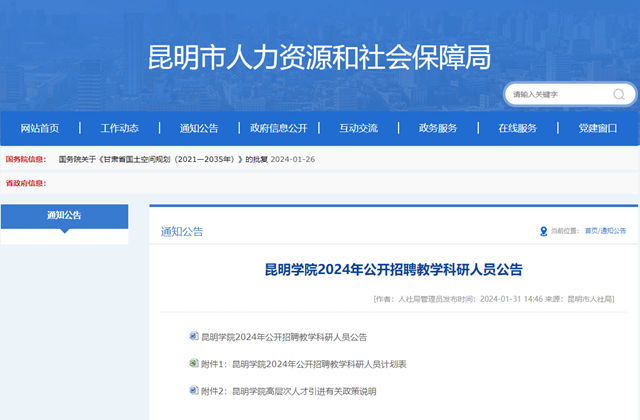Click the publish date 2024-01-31 14:46
This screenshot has height=420, width=640.
pos(511,299)
